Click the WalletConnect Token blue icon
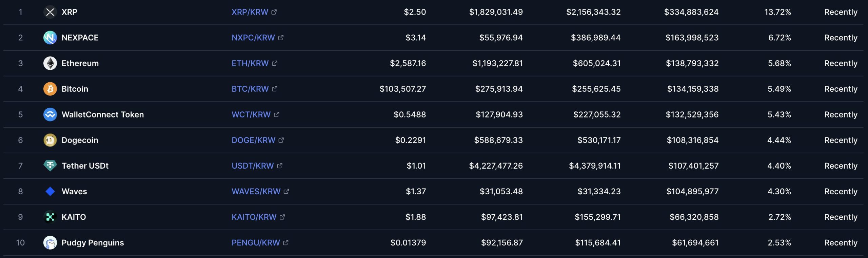Screen dimensions: 868x258 50,114
